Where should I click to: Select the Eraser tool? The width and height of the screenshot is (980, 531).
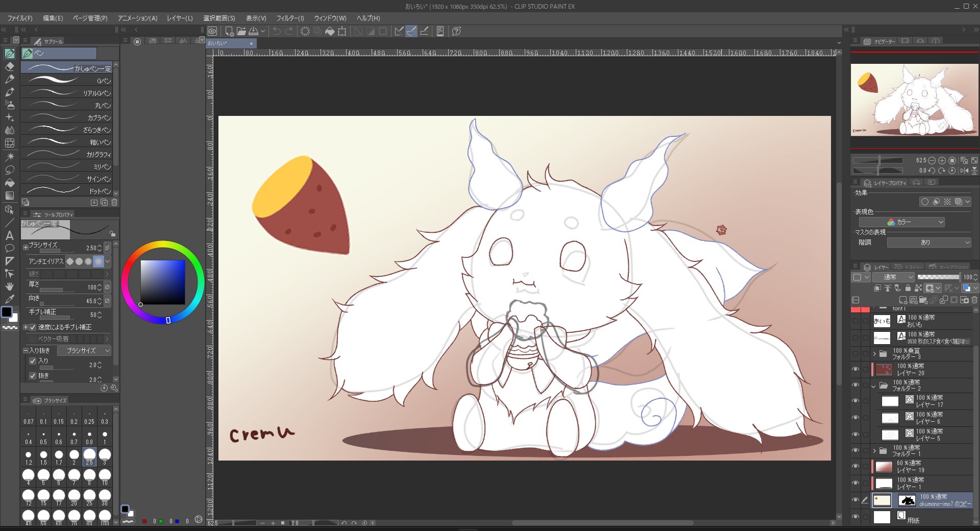tap(9, 66)
